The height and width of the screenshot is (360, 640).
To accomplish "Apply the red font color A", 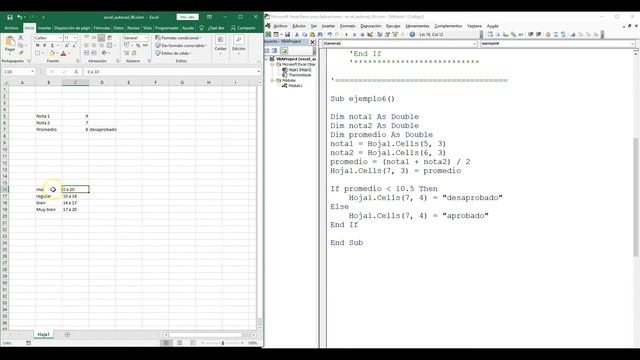I will (63, 53).
